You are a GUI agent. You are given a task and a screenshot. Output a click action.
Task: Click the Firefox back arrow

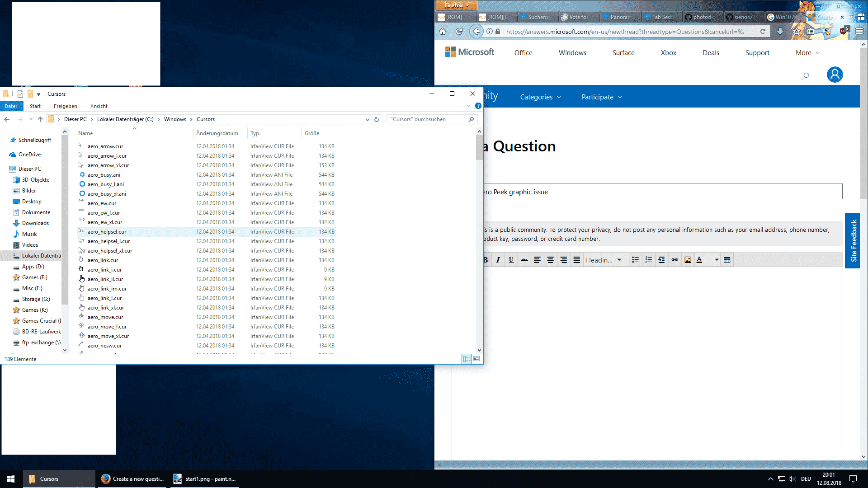(x=476, y=31)
